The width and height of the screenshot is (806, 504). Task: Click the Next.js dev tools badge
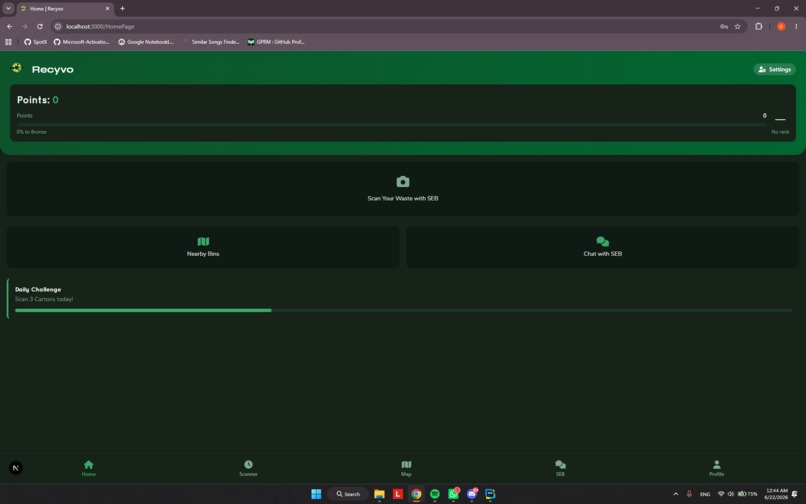point(15,467)
